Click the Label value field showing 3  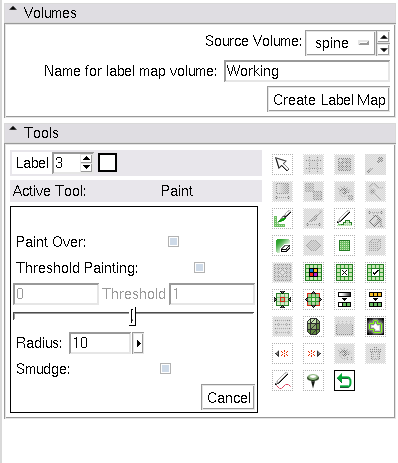click(67, 163)
